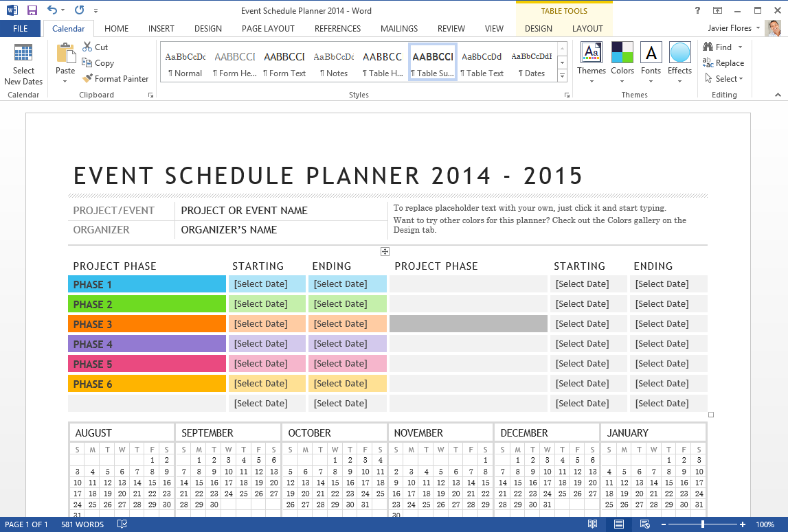This screenshot has height=532, width=788.
Task: Click the Cut scissors button
Action: pyautogui.click(x=95, y=47)
